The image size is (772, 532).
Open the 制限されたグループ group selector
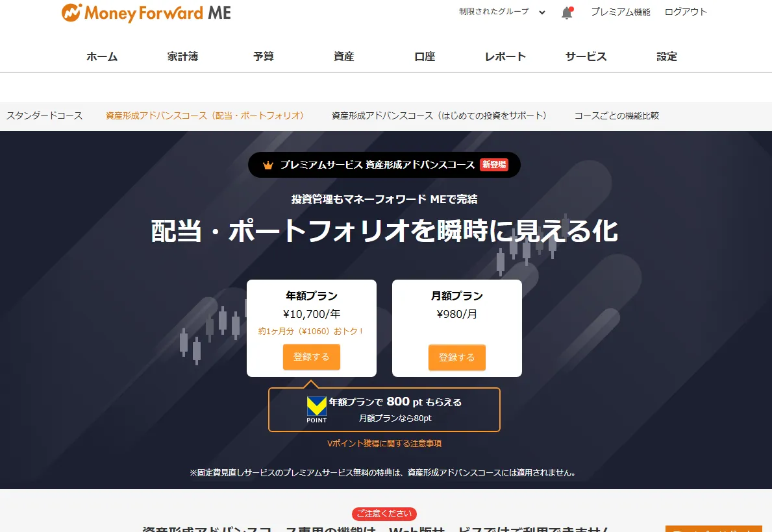(x=502, y=11)
